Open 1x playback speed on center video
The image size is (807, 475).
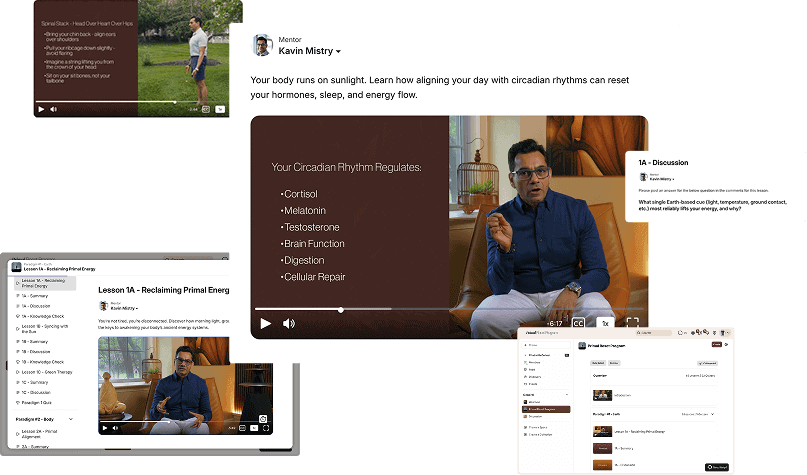[604, 323]
